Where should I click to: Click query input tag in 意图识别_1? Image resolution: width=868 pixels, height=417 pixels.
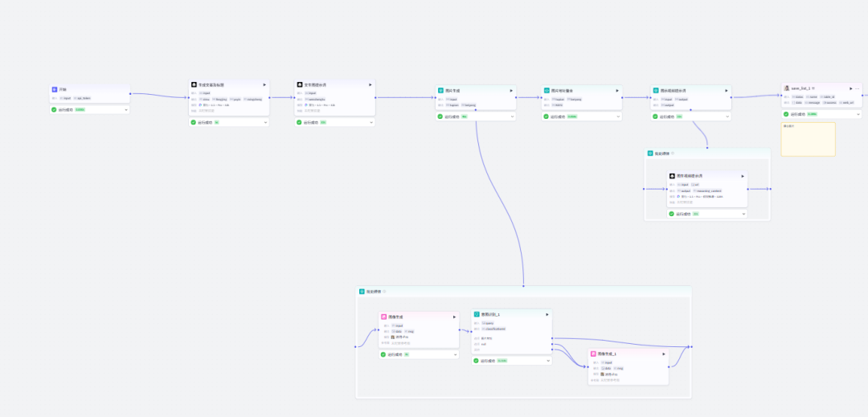[487, 323]
